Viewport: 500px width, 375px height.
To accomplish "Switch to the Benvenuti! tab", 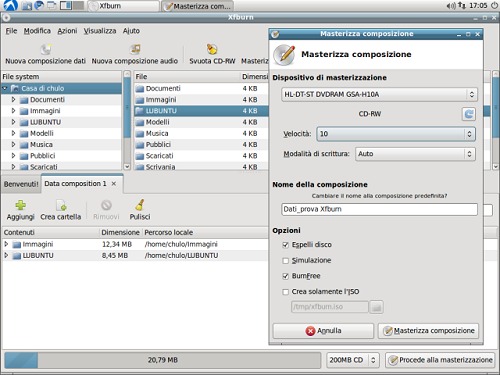I will pyautogui.click(x=21, y=184).
